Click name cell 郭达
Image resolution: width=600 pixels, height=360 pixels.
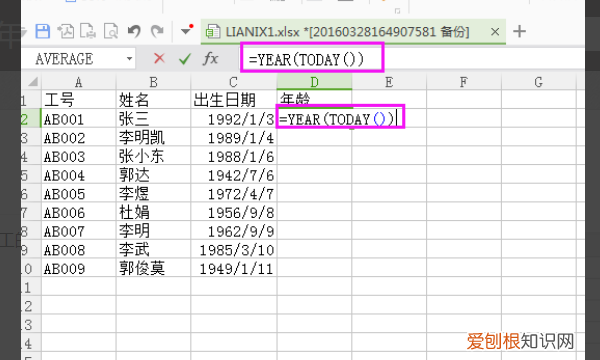tap(153, 175)
